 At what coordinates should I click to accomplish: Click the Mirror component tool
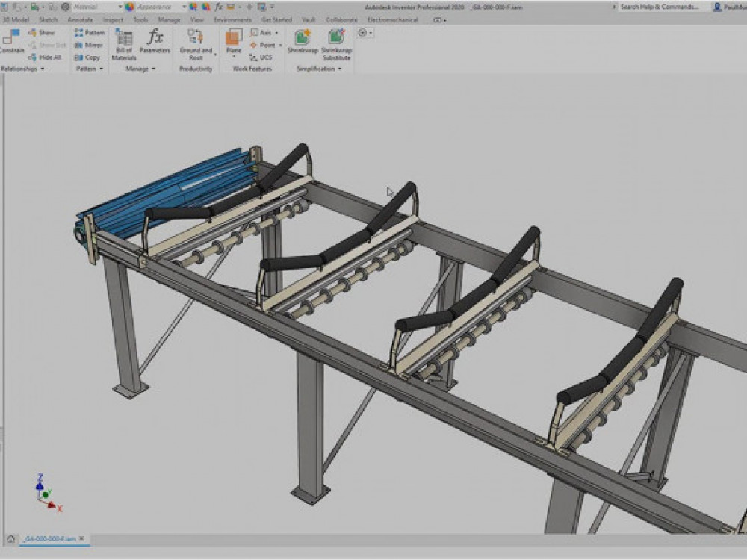click(89, 45)
